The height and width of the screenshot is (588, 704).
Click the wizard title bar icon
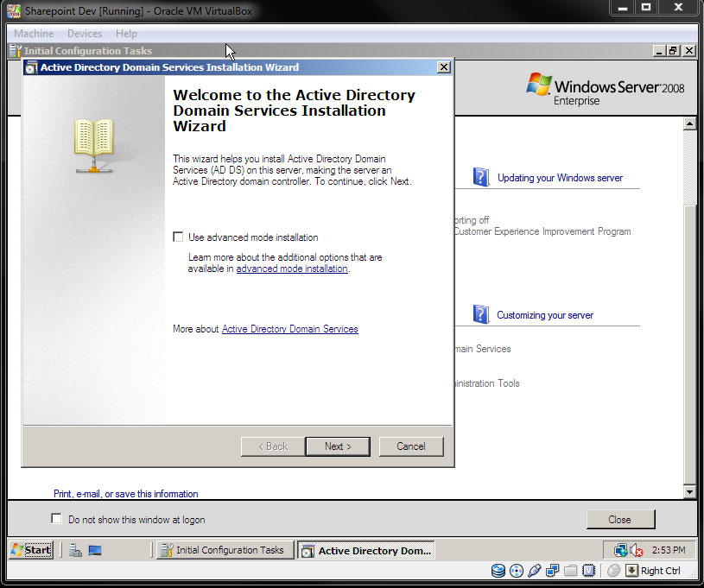coord(31,67)
